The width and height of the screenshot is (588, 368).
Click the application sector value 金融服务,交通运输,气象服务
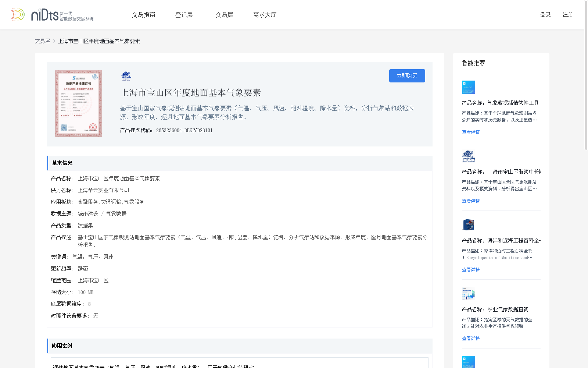pos(111,202)
